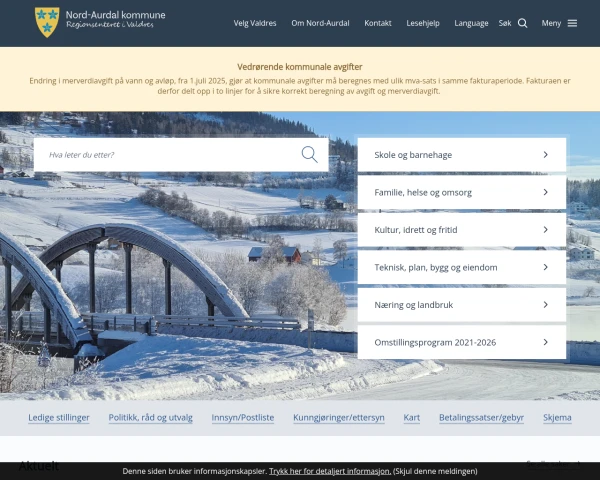Expand chevron on Næring og landbruk
600x480 pixels.
(x=546, y=305)
